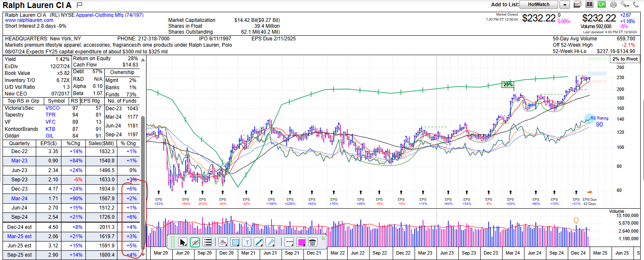Select the pointer tool in drawing toolbar
The height and width of the screenshot is (260, 644).
coord(183,242)
